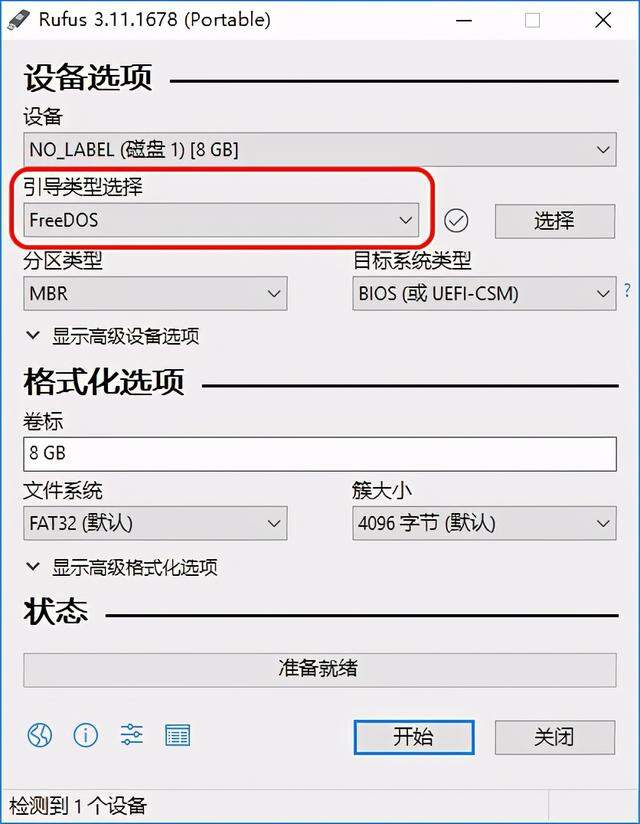Click the 选择 button
The image size is (640, 824).
pos(555,221)
